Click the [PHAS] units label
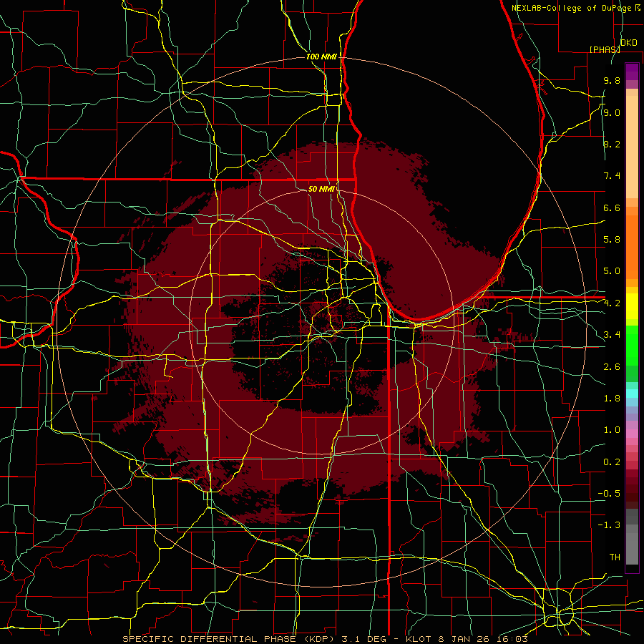This screenshot has height=644, width=644. pyautogui.click(x=605, y=49)
